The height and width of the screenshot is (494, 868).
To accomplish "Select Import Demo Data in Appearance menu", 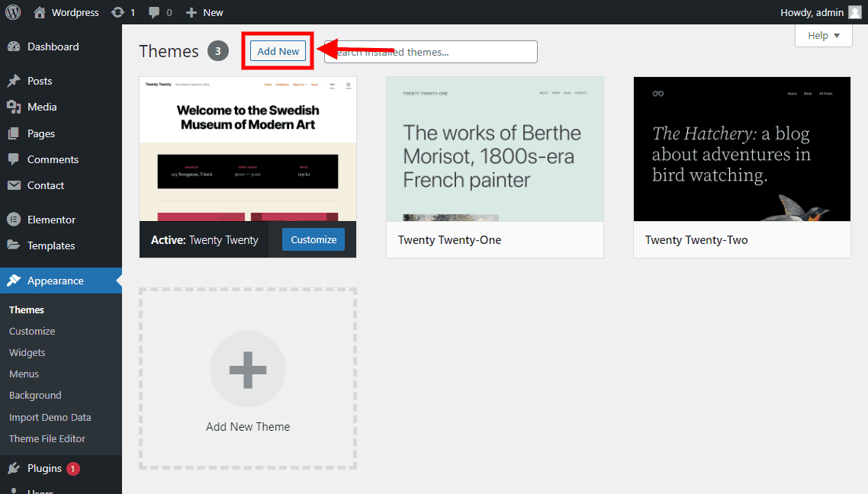I will coord(50,417).
